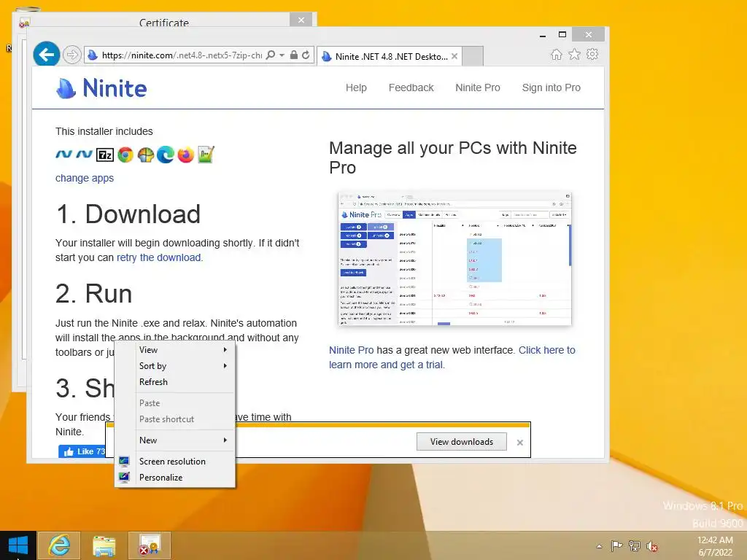747x560 pixels.
Task: Click the address bar URL field
Action: tap(182, 55)
